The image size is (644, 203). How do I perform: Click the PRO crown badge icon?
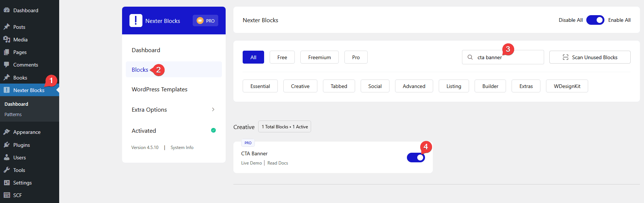[x=200, y=21]
